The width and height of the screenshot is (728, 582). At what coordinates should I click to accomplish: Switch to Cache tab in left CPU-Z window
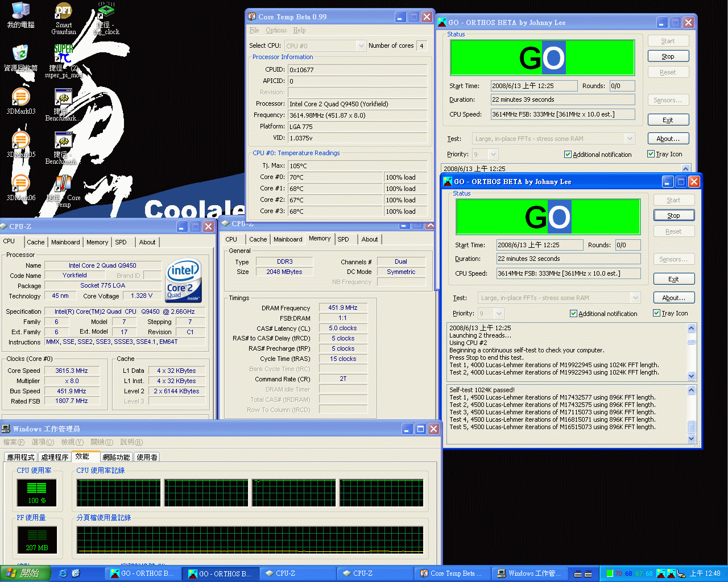coord(35,242)
